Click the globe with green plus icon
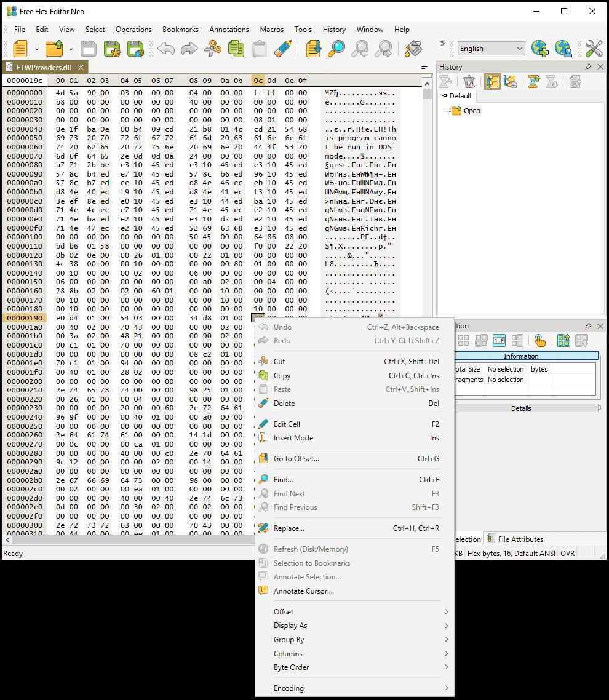The height and width of the screenshot is (700, 609). tap(540, 49)
